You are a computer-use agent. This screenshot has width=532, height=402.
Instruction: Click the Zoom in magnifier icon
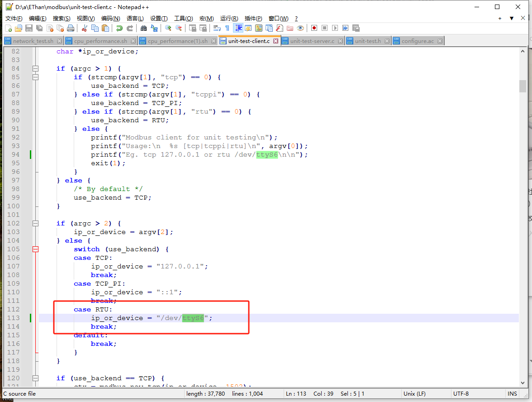168,28
